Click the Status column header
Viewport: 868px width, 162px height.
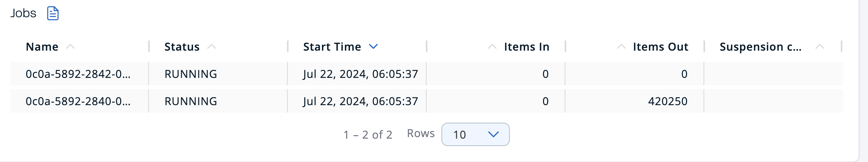(182, 47)
